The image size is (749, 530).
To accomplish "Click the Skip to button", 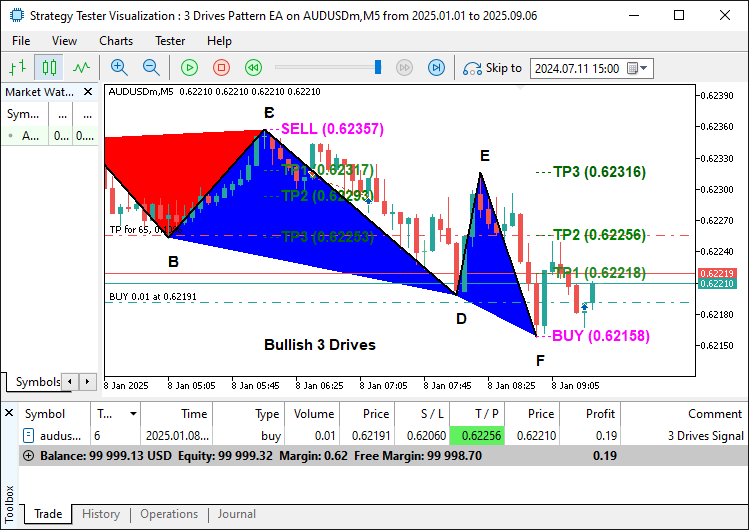I will (x=492, y=68).
